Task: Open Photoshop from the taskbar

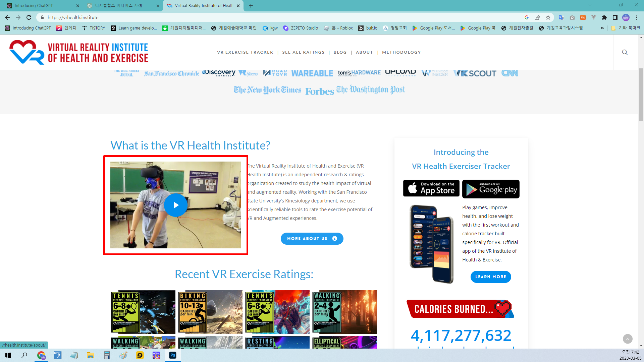Action: point(173,355)
